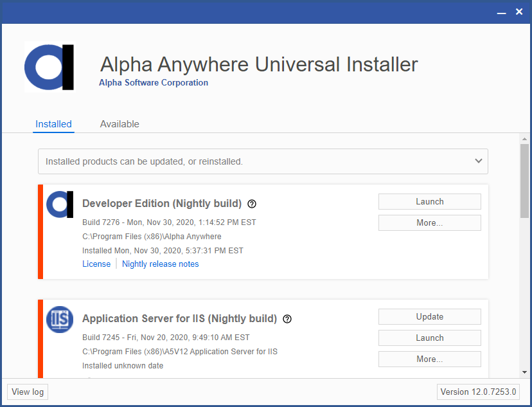Open help icon beside Application Server for IIS
The image size is (532, 407).
pos(287,319)
